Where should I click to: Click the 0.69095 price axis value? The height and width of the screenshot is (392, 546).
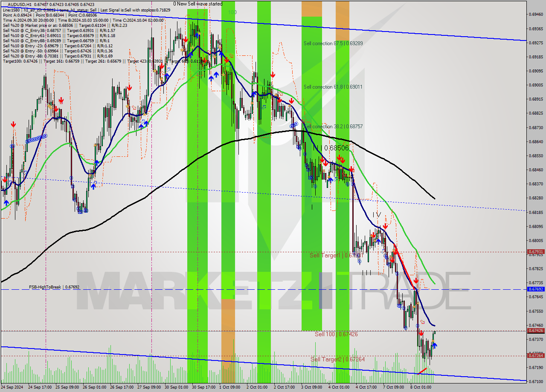coord(536,71)
